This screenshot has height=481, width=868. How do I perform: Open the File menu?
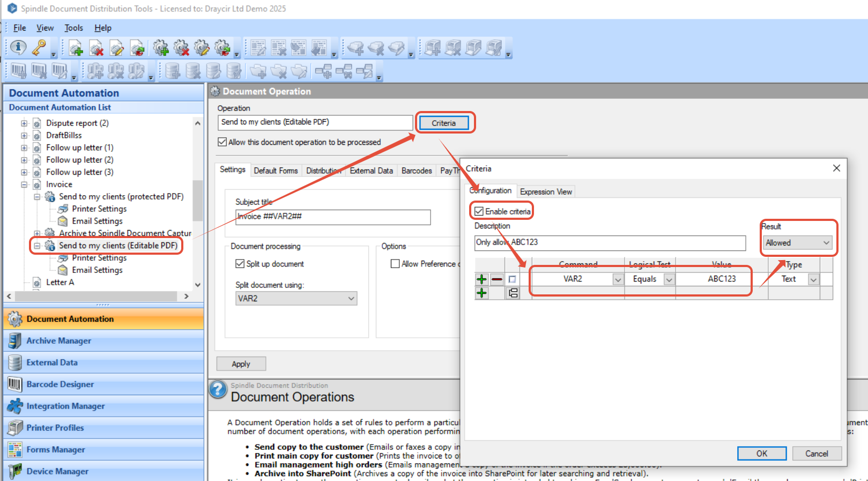pos(20,28)
